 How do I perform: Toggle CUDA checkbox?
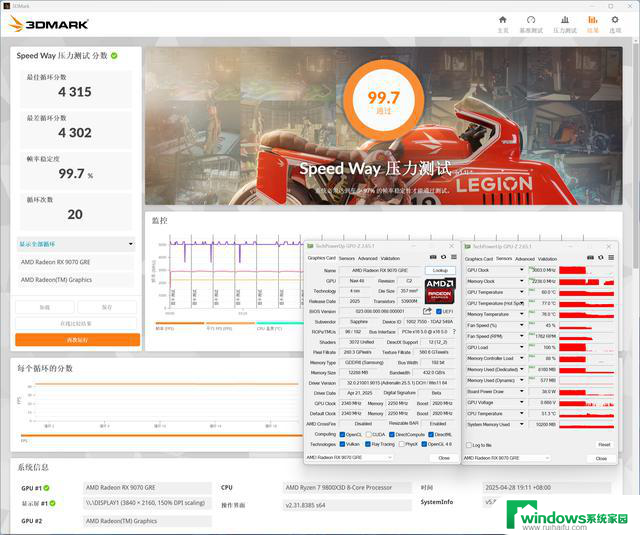click(369, 434)
